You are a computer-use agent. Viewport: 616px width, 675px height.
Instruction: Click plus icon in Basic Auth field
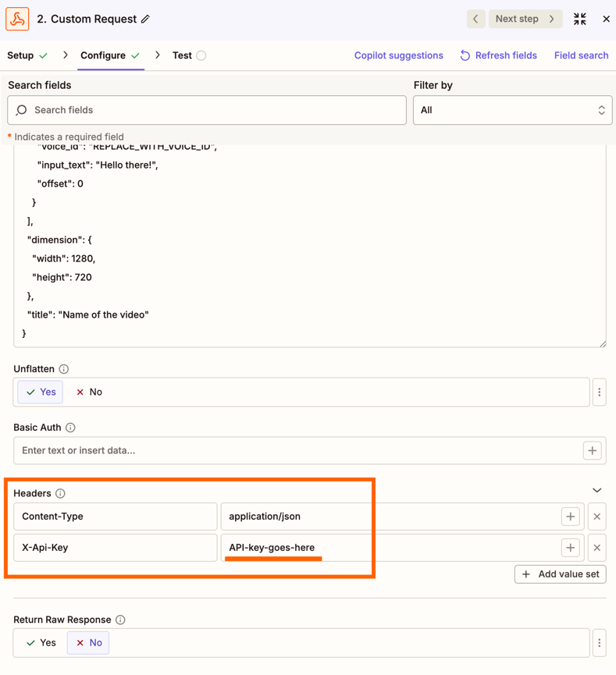593,450
